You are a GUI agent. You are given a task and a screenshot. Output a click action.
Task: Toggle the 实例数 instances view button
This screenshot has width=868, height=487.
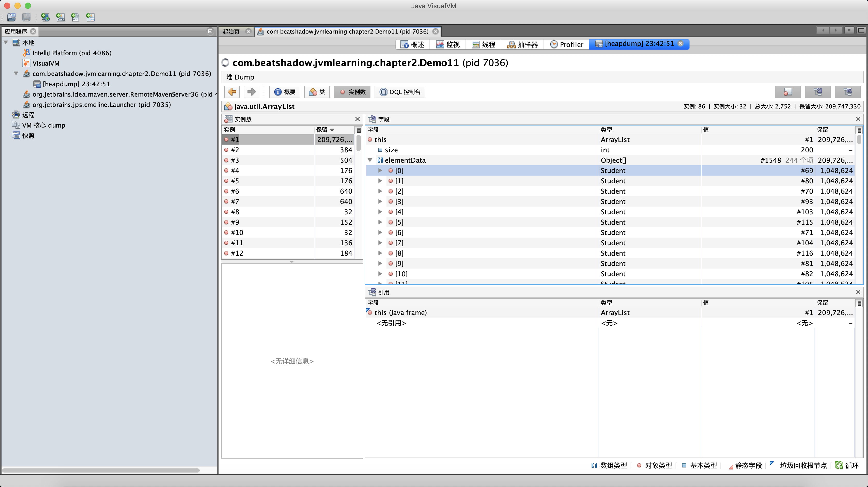352,92
